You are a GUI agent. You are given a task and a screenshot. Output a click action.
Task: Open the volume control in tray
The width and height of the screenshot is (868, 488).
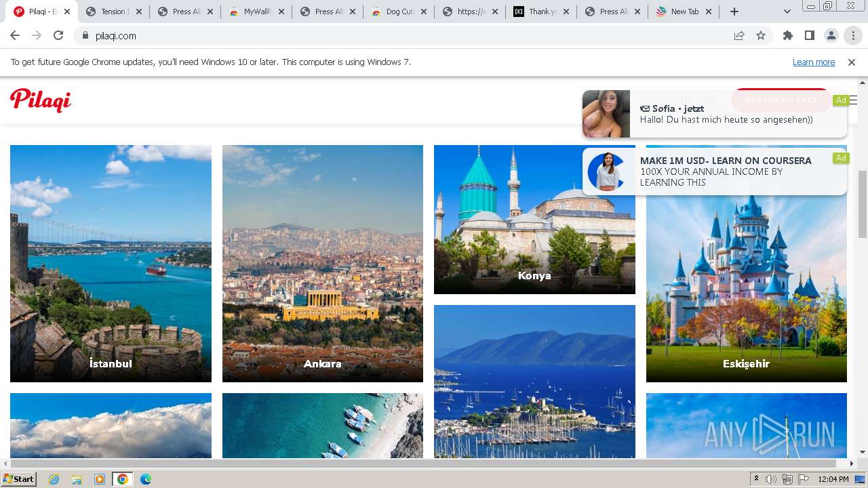coord(771,479)
